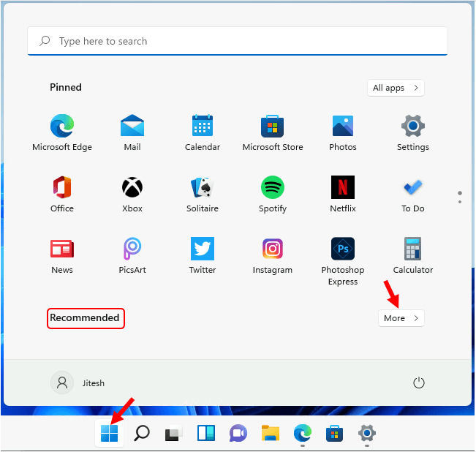Open Settings from the pinned apps grid
476x452 pixels.
[413, 132]
